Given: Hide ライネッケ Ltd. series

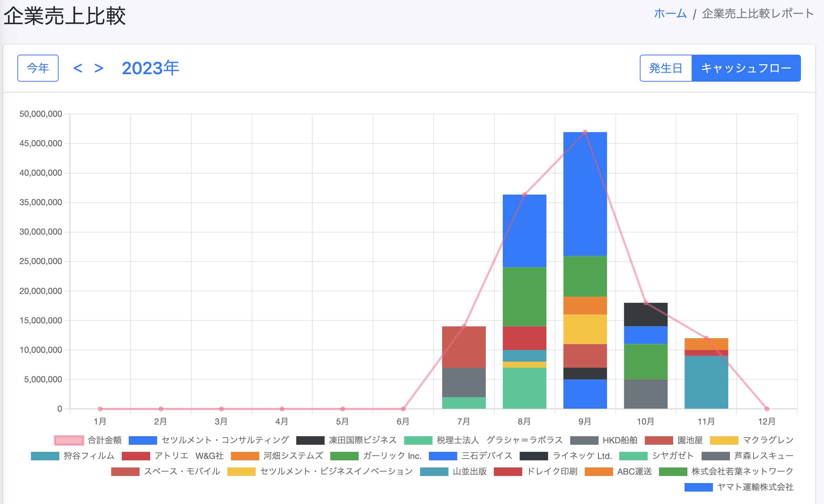Looking at the screenshot, I should pos(566,456).
